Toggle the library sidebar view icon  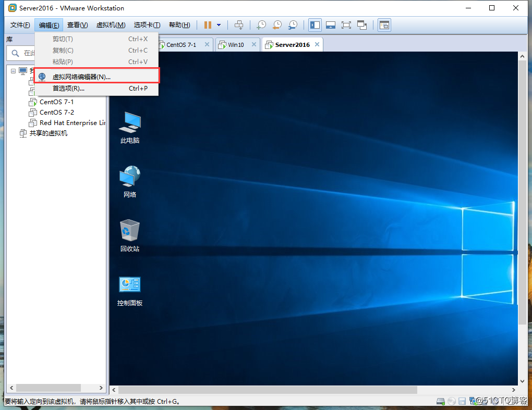(315, 25)
